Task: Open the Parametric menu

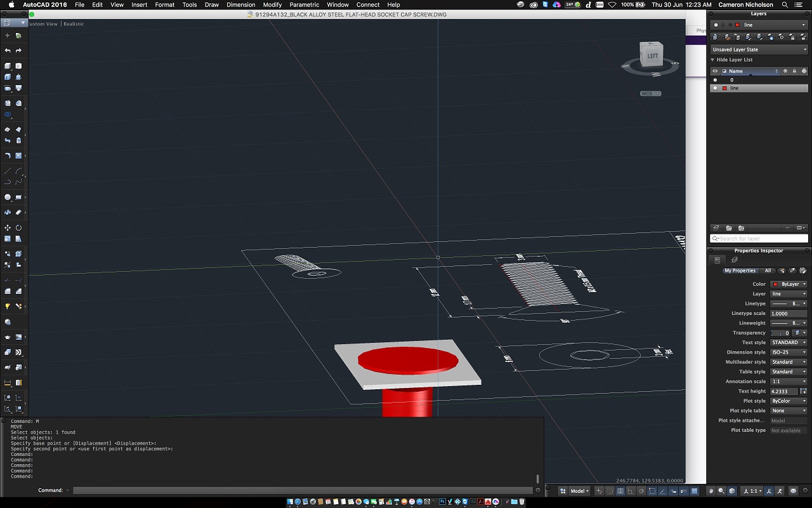Action: 304,4
